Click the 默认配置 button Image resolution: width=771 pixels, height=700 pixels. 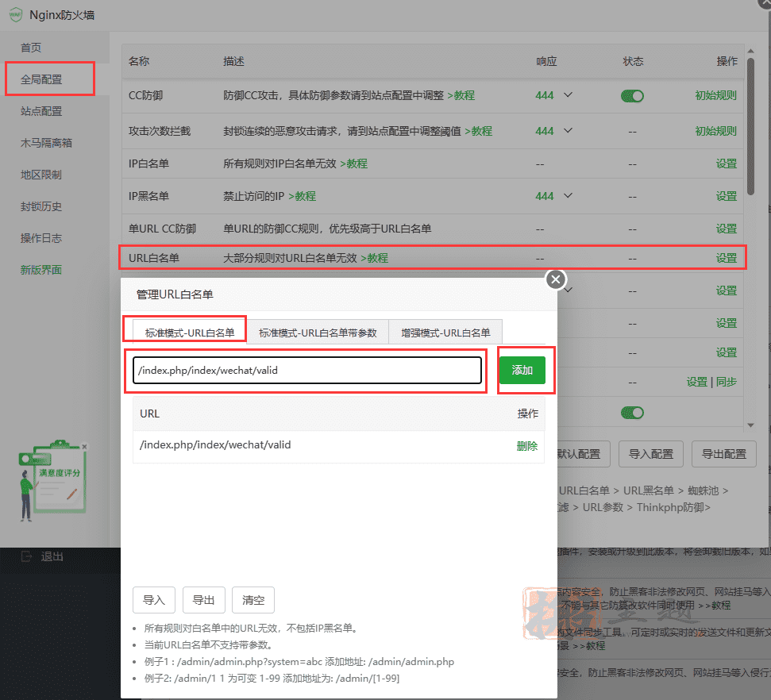(x=583, y=454)
